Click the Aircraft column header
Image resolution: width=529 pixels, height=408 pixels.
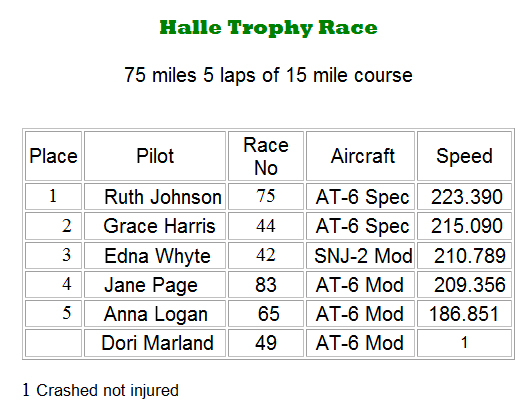(x=360, y=156)
